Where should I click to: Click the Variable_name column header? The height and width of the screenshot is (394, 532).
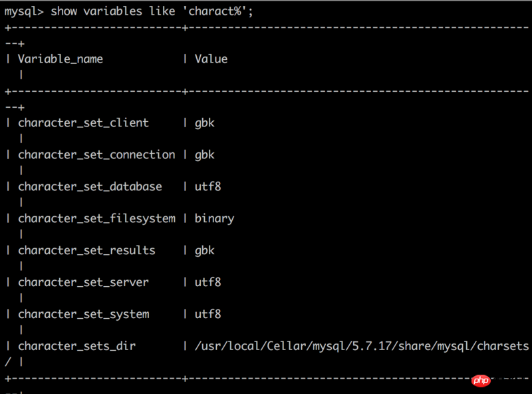(x=61, y=59)
